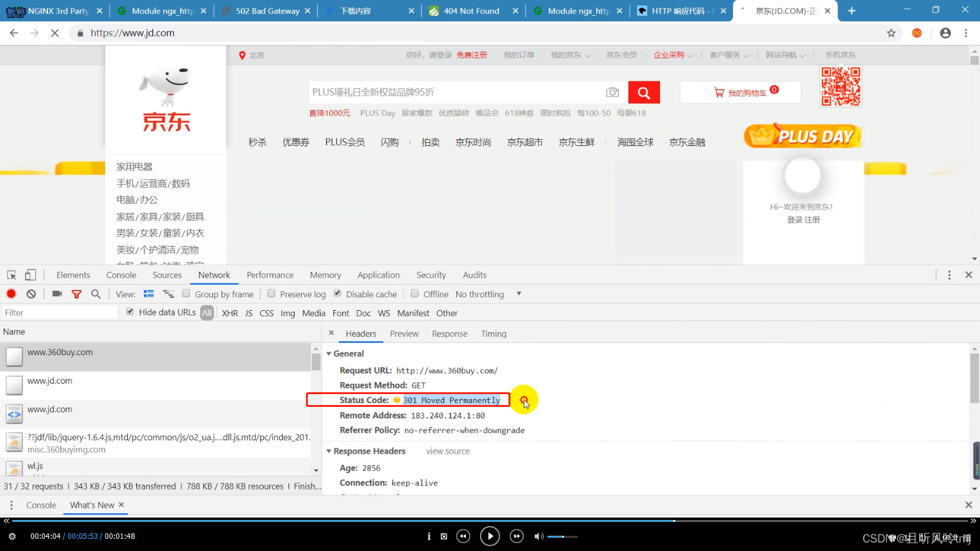Enable the Offline checkbox
The image size is (980, 551).
coord(413,294)
